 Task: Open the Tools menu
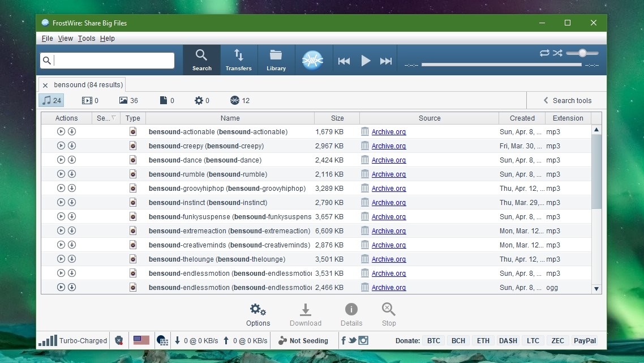(x=86, y=39)
